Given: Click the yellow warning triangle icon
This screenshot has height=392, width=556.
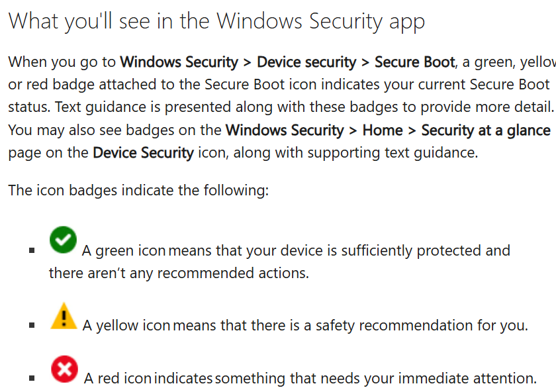Looking at the screenshot, I should (64, 316).
